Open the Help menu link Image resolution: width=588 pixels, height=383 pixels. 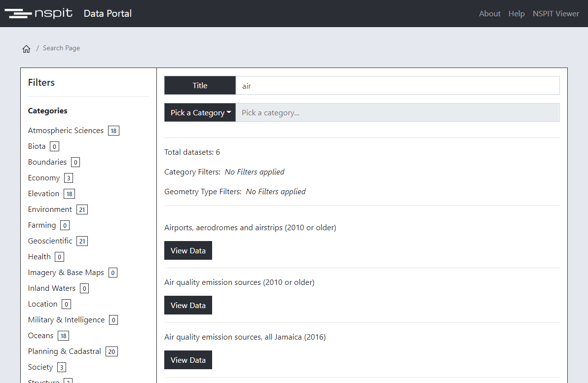click(516, 13)
